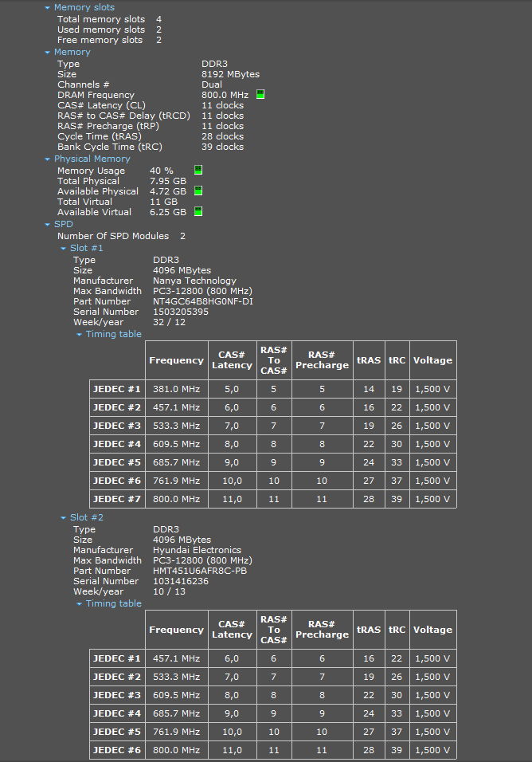Collapse the Slot #2 tree node
Image resolution: width=532 pixels, height=762 pixels.
(x=63, y=518)
